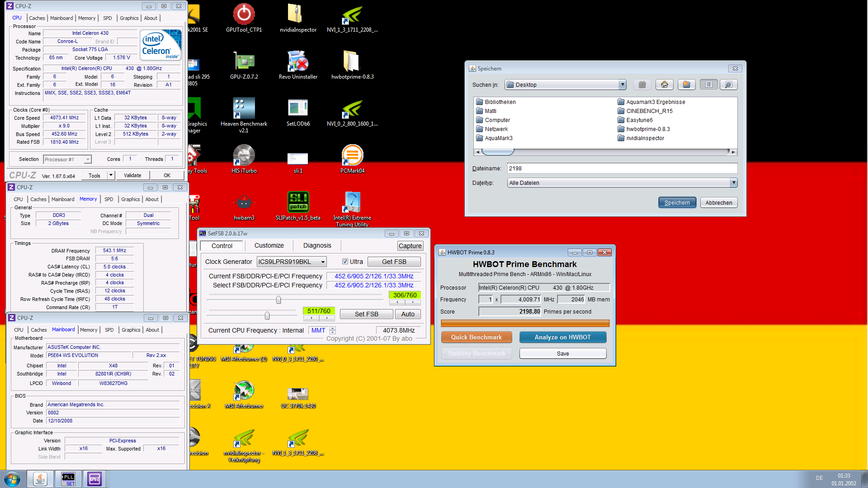Click the CPU-Z taskbar icon
This screenshot has height=488, width=868.
pos(94,479)
